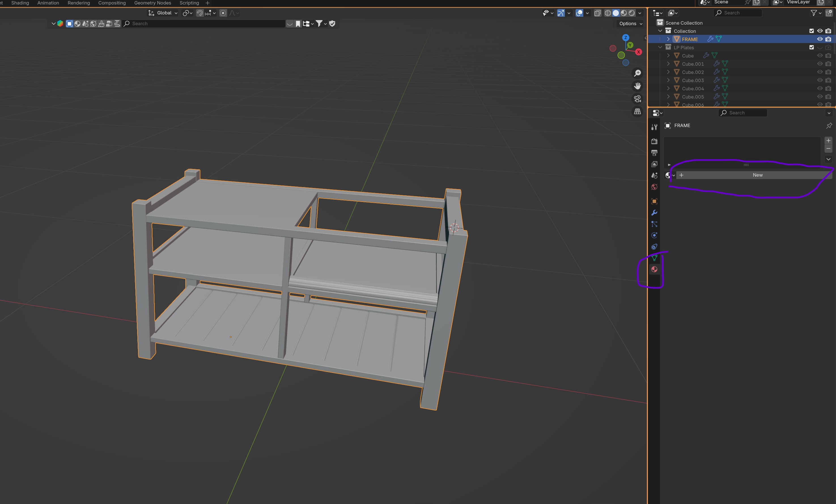Open the Global transform orientation dropdown
The height and width of the screenshot is (504, 836).
click(x=163, y=13)
